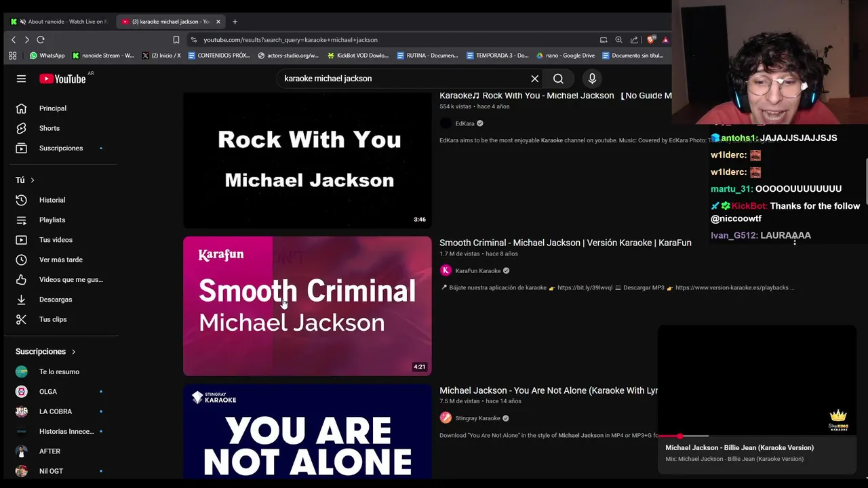Image resolution: width=868 pixels, height=488 pixels.
Task: Open KaraFun Karaoke channel name
Action: [x=477, y=271]
